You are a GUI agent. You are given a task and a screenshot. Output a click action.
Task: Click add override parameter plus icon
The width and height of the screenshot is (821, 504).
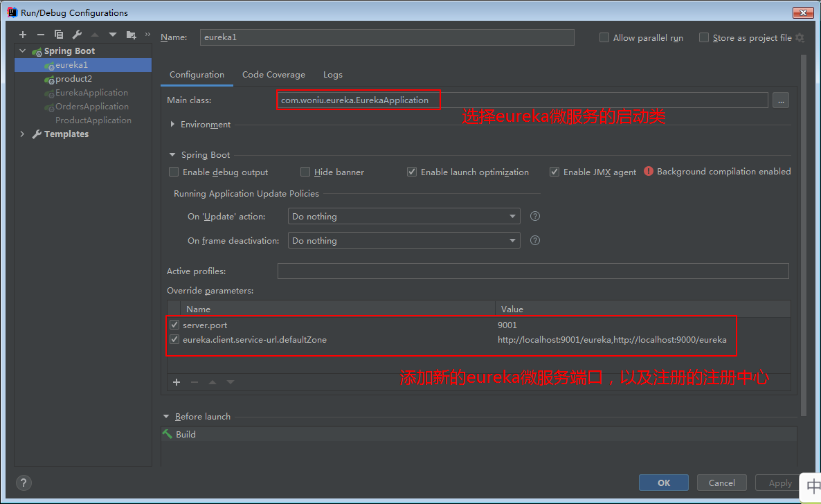pyautogui.click(x=177, y=382)
